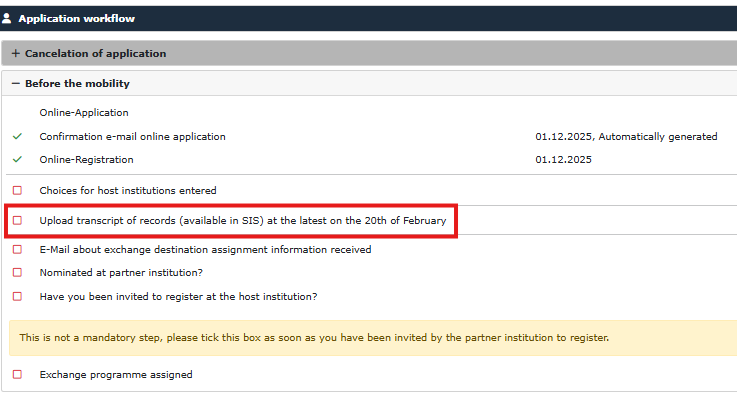Tick the invited to register at host checkbox

tap(17, 296)
